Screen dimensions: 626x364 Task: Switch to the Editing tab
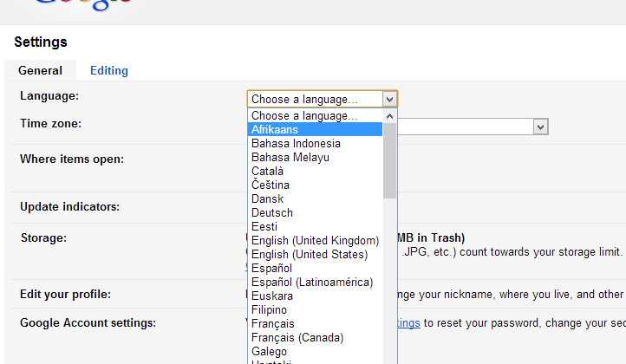(109, 71)
